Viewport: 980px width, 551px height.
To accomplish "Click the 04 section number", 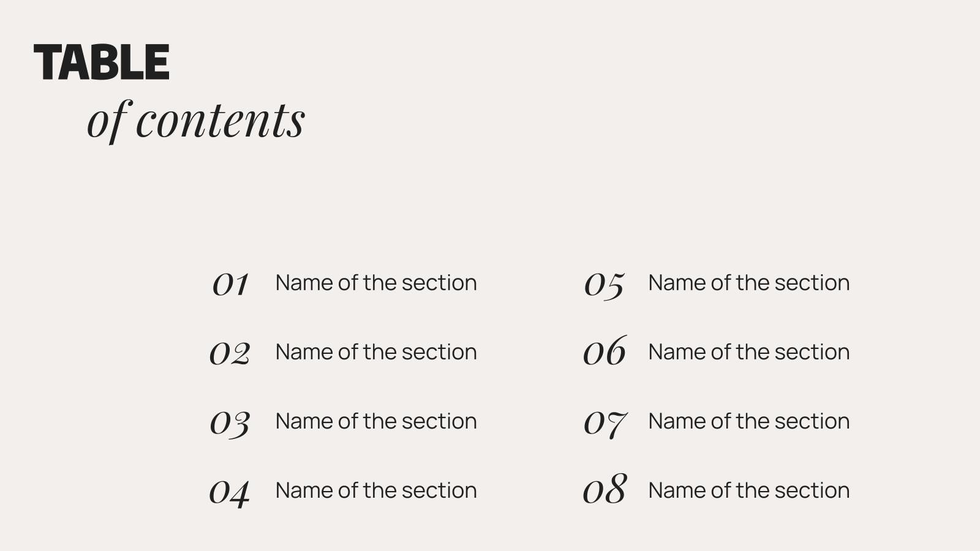I will point(230,492).
